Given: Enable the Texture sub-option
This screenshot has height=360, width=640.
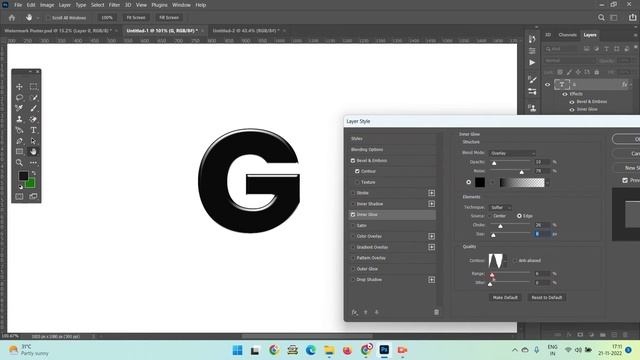Looking at the screenshot, I should (357, 182).
